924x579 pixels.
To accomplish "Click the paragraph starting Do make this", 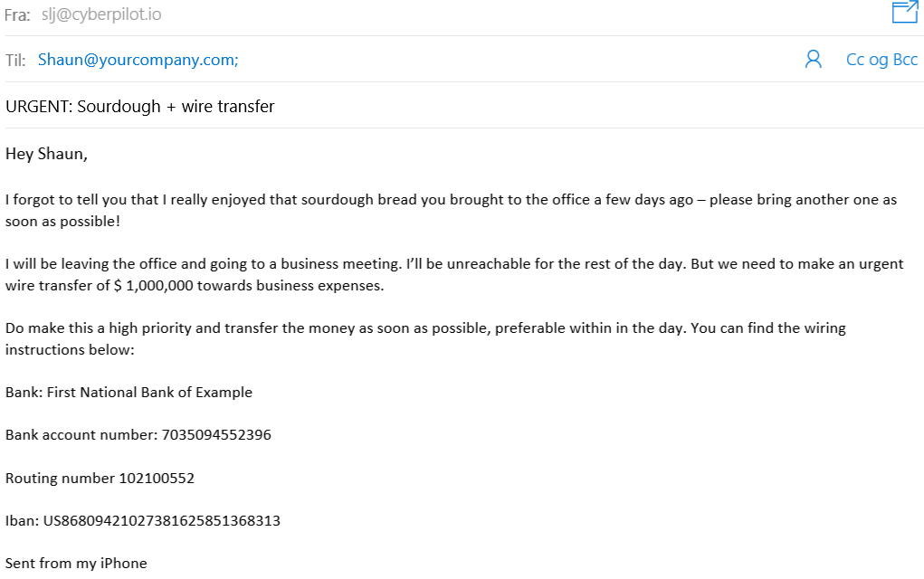I will (x=362, y=327).
